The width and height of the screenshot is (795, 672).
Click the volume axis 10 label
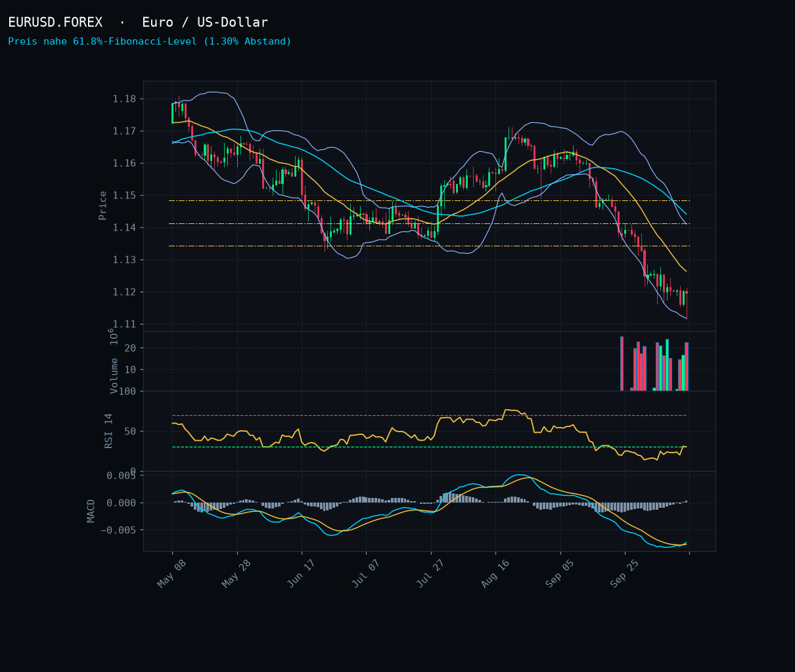point(130,370)
